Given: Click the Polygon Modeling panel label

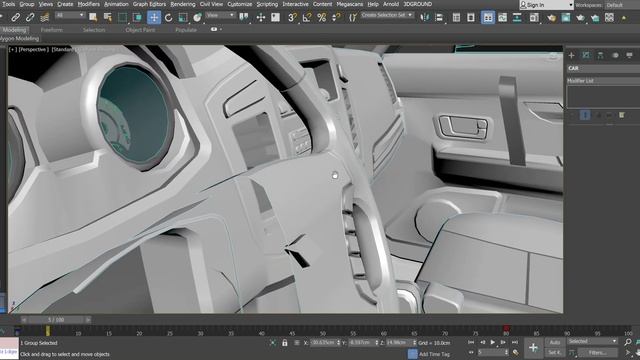Looking at the screenshot, I should pos(20,38).
